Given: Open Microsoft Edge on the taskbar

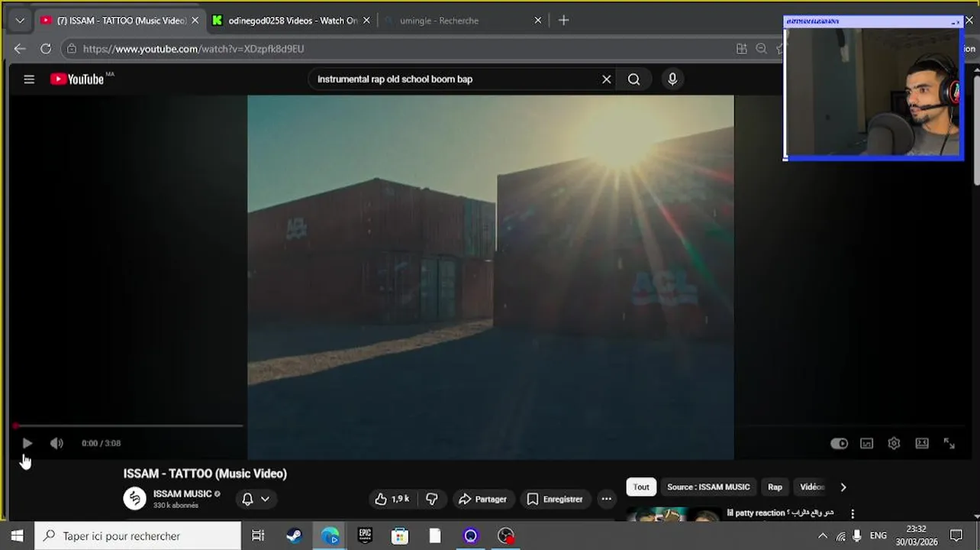Looking at the screenshot, I should pos(330,536).
